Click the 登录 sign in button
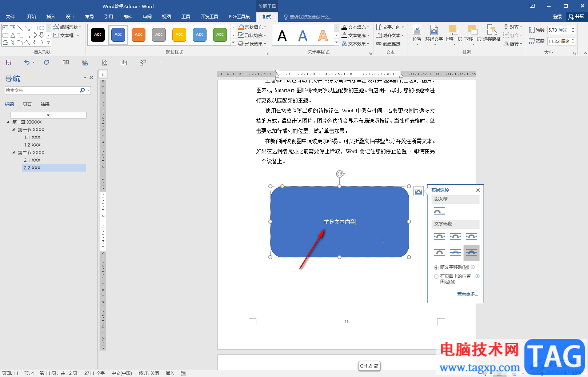The width and height of the screenshot is (588, 377). click(557, 17)
